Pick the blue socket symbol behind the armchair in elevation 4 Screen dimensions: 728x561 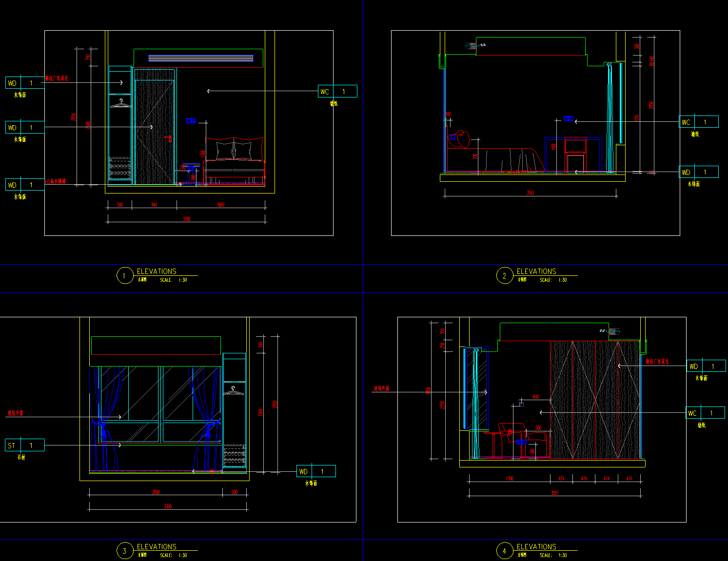tap(521, 442)
